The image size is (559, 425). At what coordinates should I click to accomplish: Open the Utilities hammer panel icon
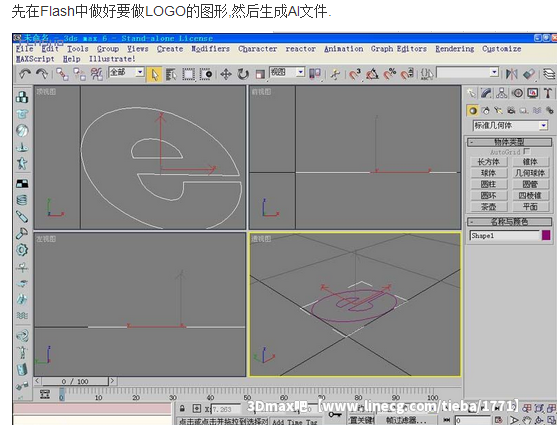point(548,93)
